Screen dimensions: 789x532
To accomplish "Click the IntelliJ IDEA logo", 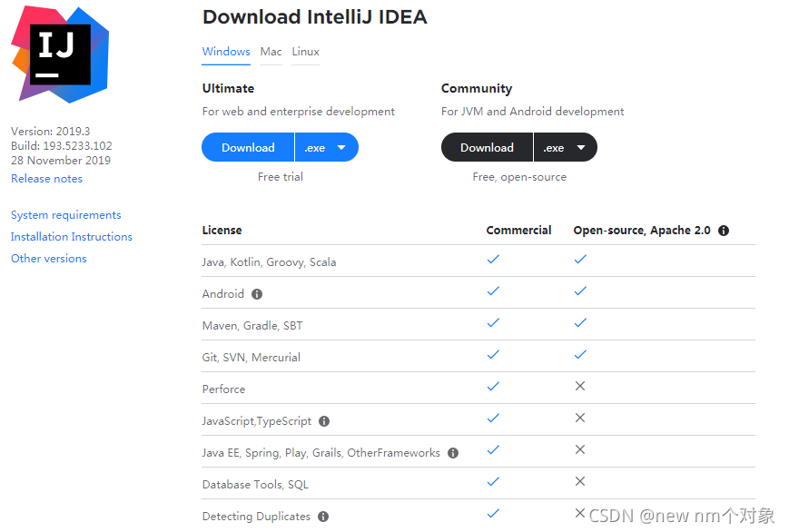I will pyautogui.click(x=60, y=54).
